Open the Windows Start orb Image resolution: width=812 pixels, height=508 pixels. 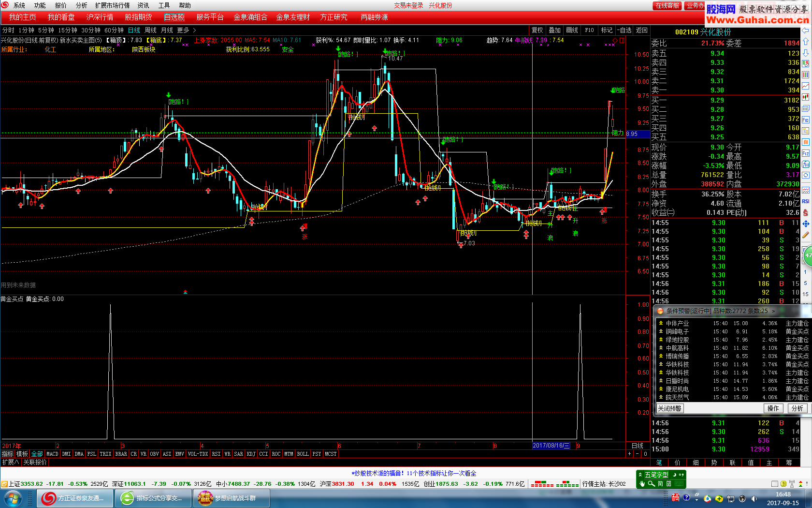click(x=13, y=498)
